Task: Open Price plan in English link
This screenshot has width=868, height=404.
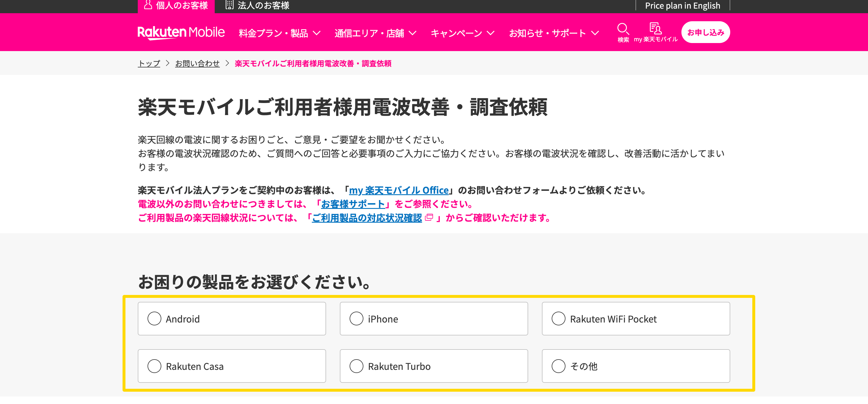Action: (x=683, y=5)
